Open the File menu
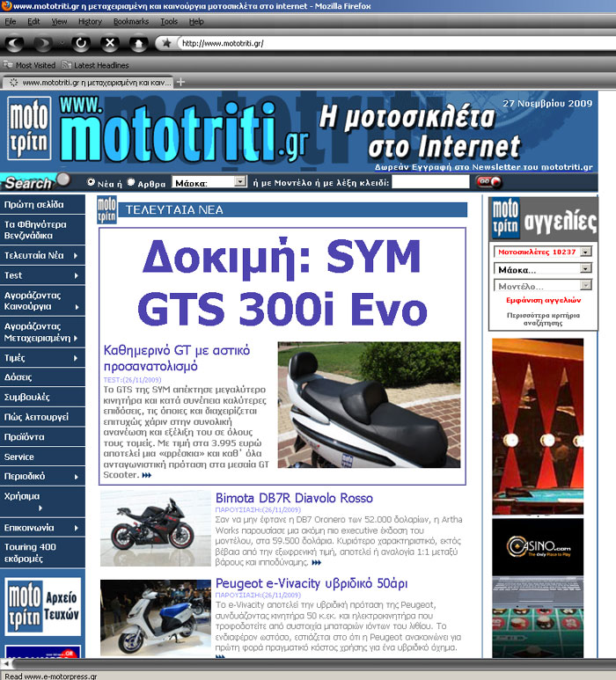Screen dimensions: 616x680 pyautogui.click(x=11, y=21)
